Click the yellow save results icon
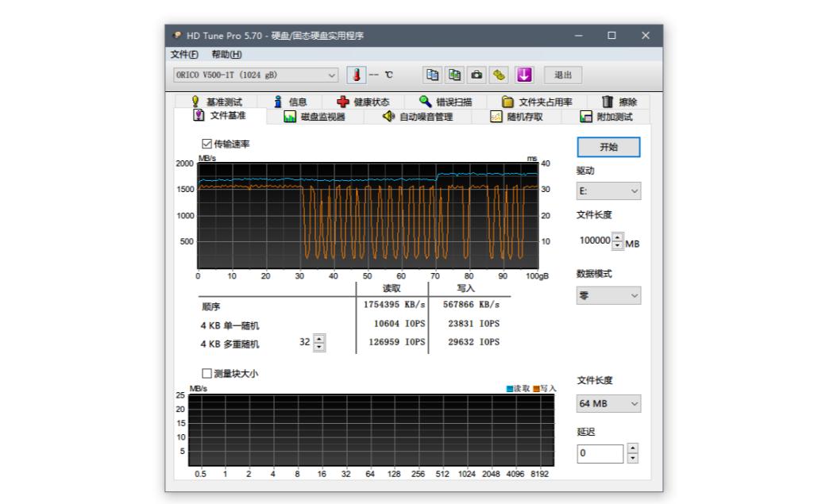Image resolution: width=814 pixels, height=504 pixels. tap(500, 75)
